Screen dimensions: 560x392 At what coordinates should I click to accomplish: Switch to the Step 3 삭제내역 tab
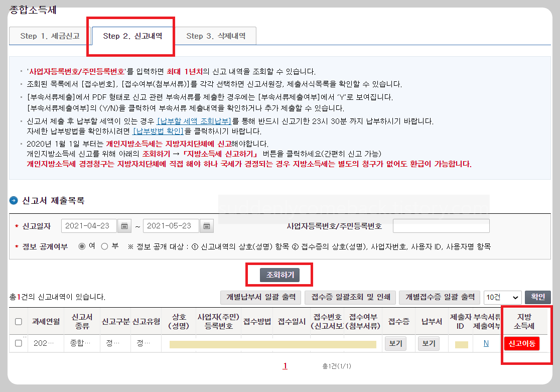(216, 36)
